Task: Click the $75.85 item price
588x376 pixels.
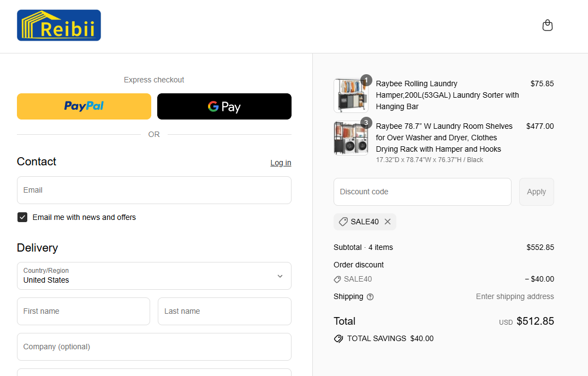Action: point(542,83)
